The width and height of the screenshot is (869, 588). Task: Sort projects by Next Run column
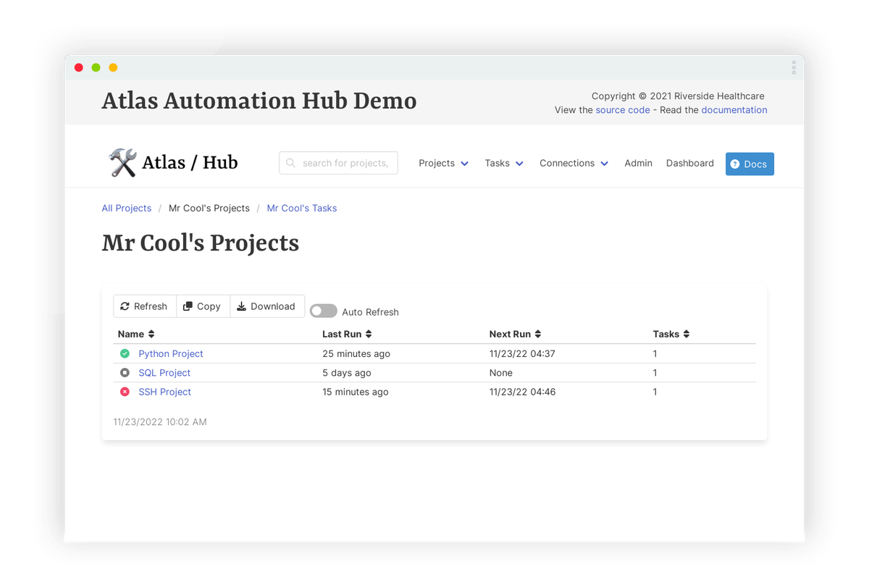coord(516,334)
